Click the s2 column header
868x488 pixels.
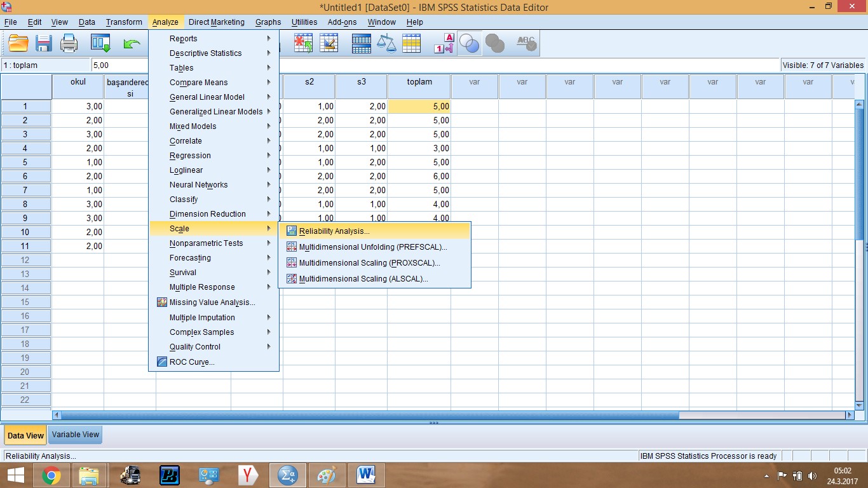coord(309,86)
